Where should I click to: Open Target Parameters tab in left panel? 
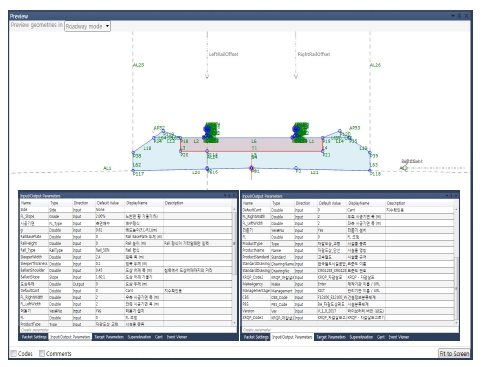tap(109, 337)
